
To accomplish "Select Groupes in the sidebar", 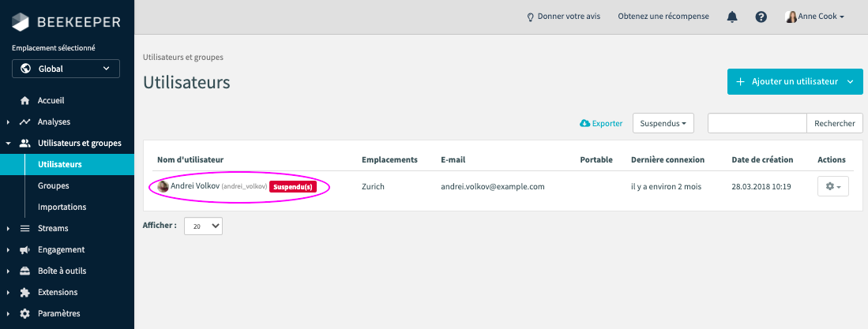I will pos(54,186).
